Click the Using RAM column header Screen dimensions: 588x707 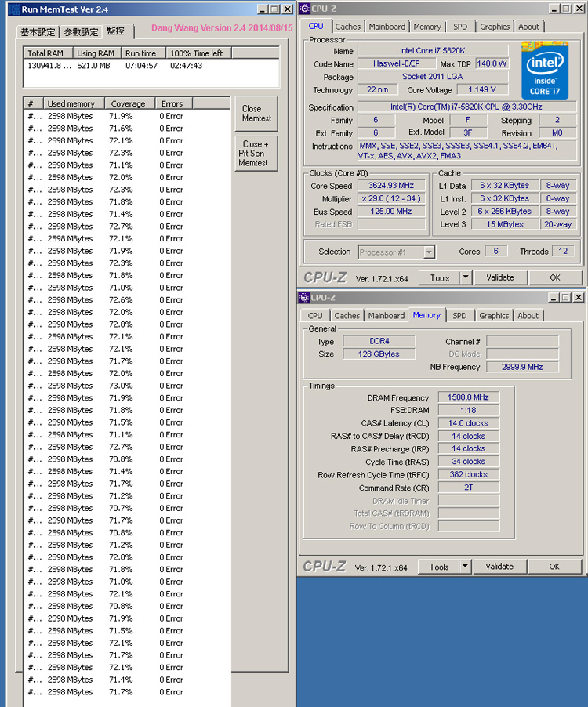(x=96, y=53)
